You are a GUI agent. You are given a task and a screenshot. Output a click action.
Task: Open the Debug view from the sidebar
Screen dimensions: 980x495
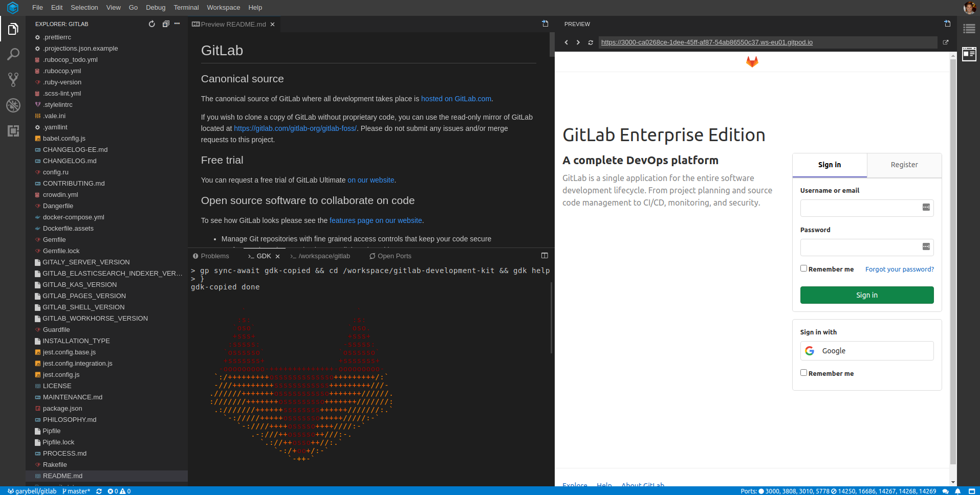click(x=13, y=105)
